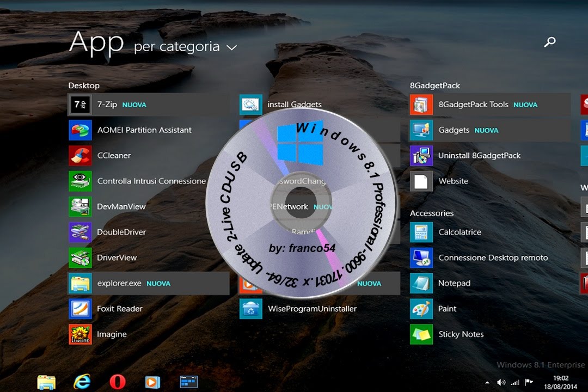Click the 'Connessione Desktop remoto' label
Viewport: 588px width, 392px height.
493,258
